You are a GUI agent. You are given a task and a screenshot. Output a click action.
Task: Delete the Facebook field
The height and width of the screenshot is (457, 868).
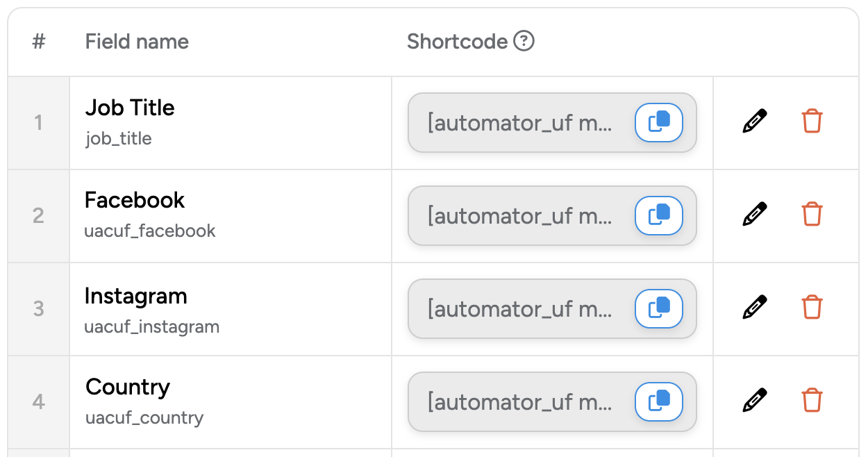pyautogui.click(x=812, y=214)
